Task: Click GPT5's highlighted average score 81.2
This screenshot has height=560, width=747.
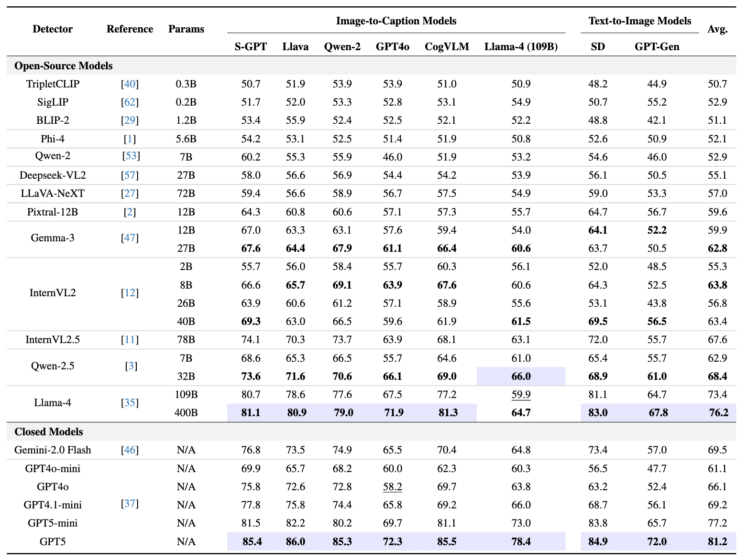Action: tap(717, 542)
